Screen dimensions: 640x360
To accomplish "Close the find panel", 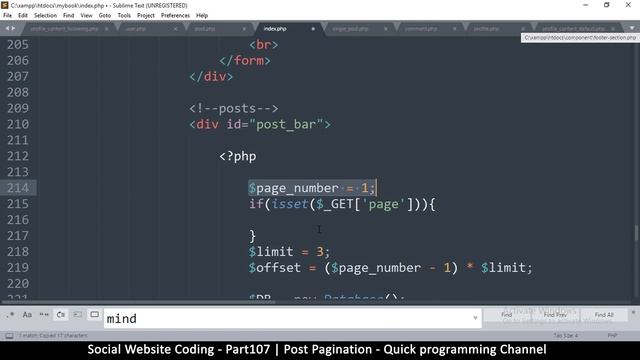I will pyautogui.click(x=633, y=312).
